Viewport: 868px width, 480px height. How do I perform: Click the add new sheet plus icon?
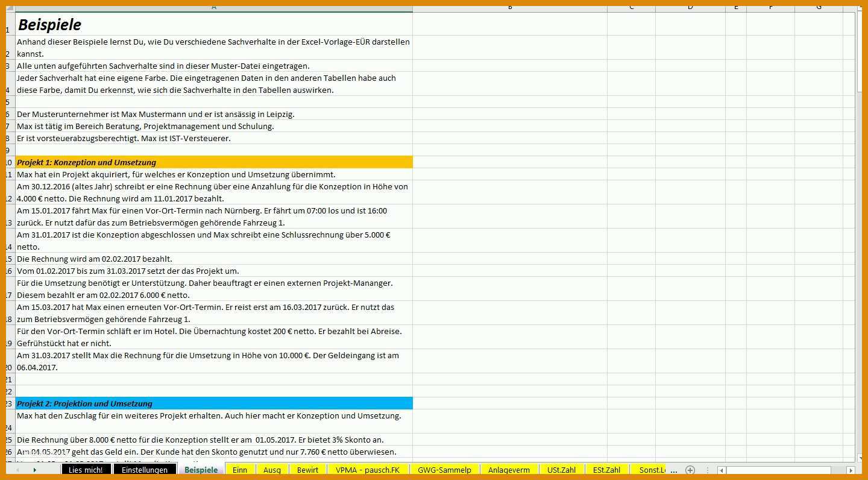pyautogui.click(x=690, y=470)
